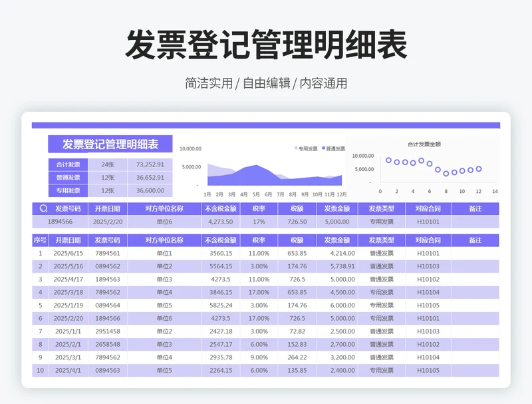Select date cell 2025/4/17
Screen dimensions: 532x404
tap(68, 280)
